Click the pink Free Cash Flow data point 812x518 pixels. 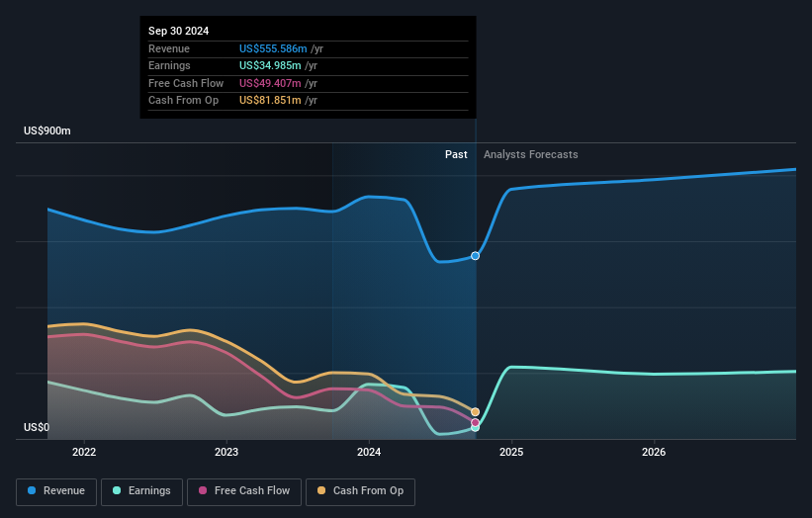pyautogui.click(x=475, y=422)
